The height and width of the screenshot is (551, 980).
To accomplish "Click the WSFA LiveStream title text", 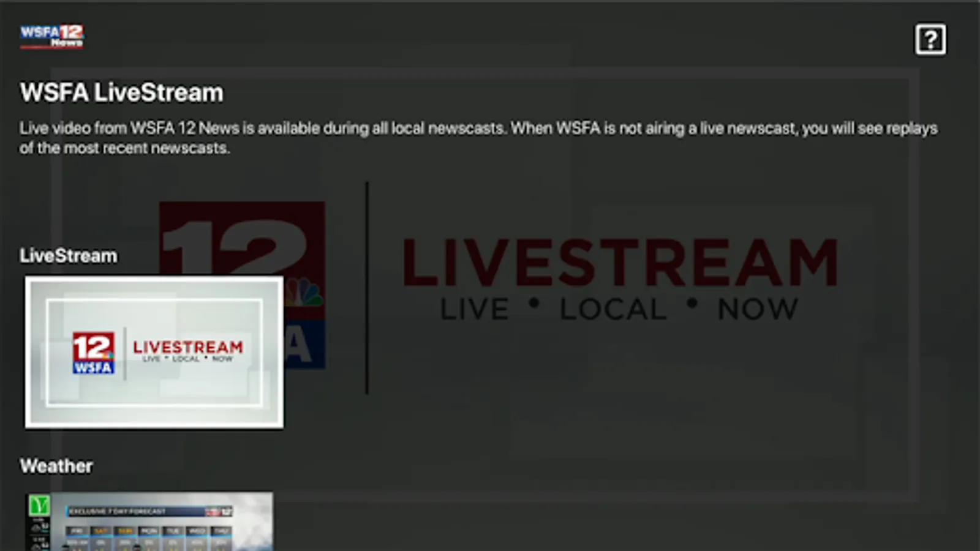I will pos(122,93).
